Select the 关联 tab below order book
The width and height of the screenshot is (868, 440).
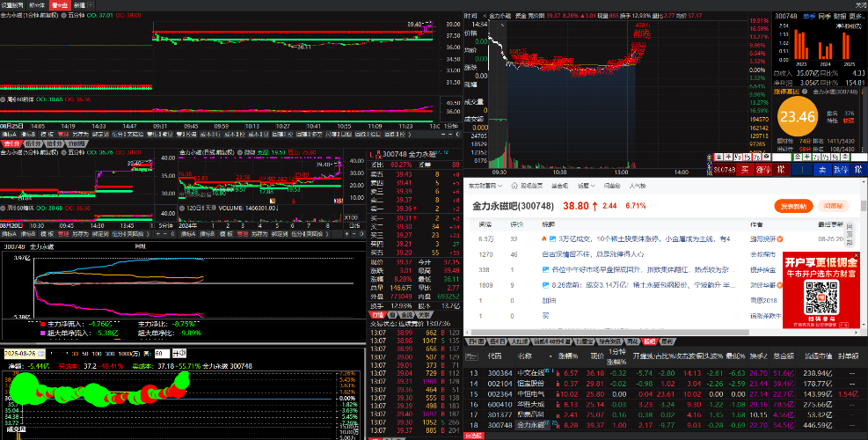pos(422,315)
